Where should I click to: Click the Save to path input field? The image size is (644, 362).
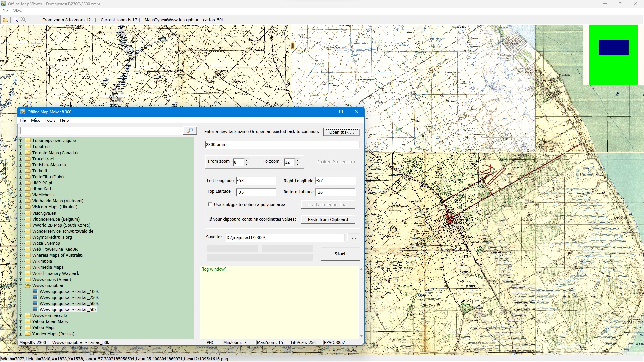click(x=285, y=238)
